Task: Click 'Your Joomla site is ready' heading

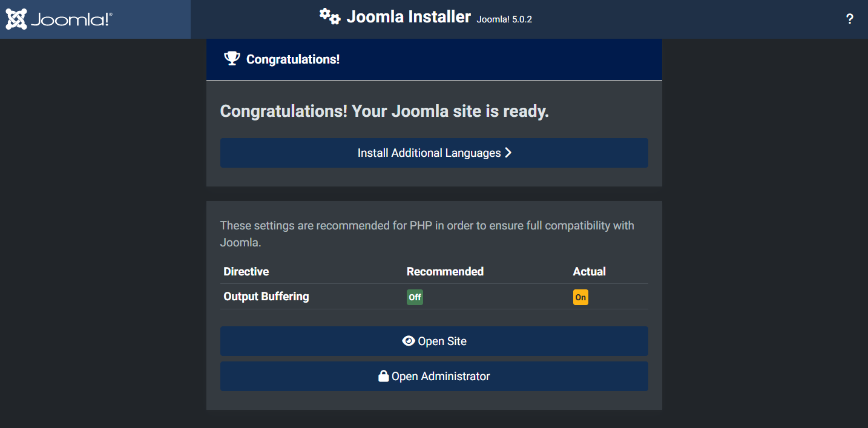Action: point(384,111)
